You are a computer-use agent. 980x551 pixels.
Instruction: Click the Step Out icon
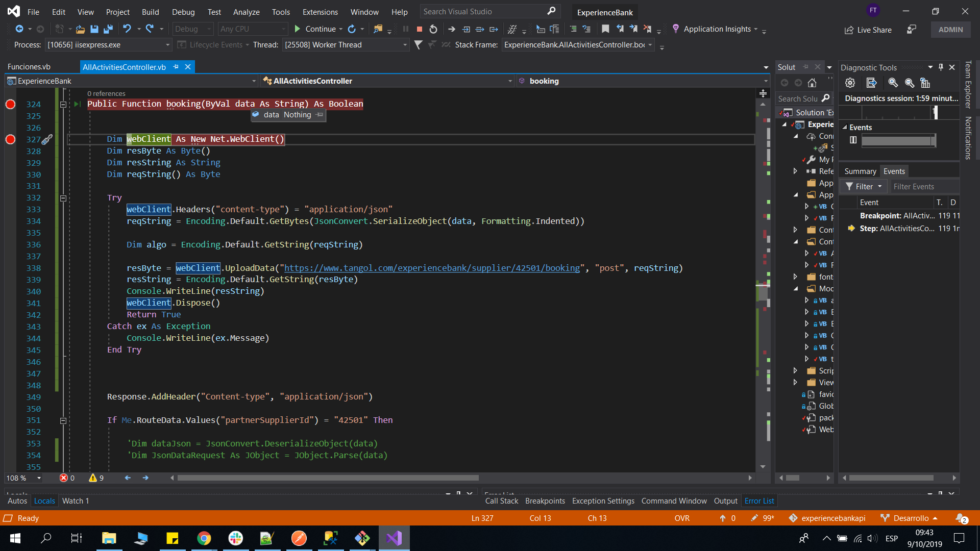pyautogui.click(x=494, y=29)
